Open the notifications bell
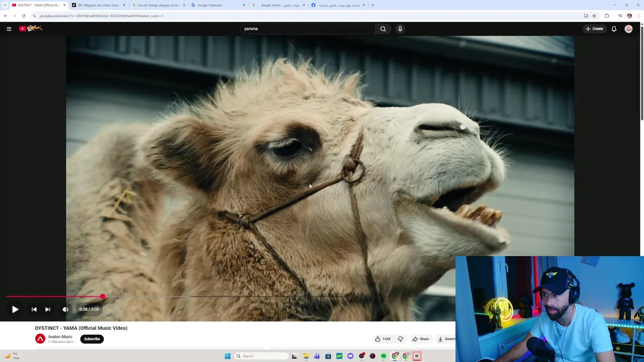The width and height of the screenshot is (644, 362). 614,29
